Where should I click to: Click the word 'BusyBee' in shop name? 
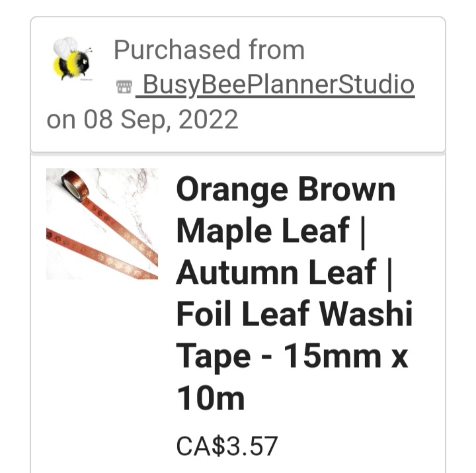coord(194,85)
